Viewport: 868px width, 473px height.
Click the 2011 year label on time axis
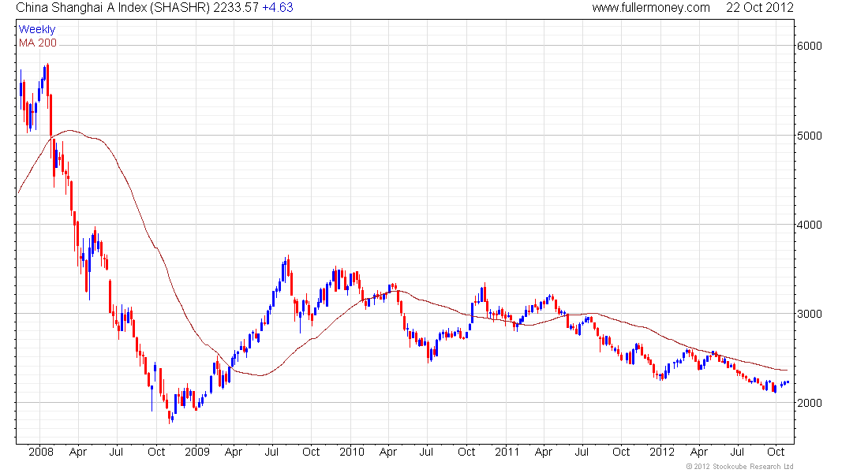coord(507,452)
